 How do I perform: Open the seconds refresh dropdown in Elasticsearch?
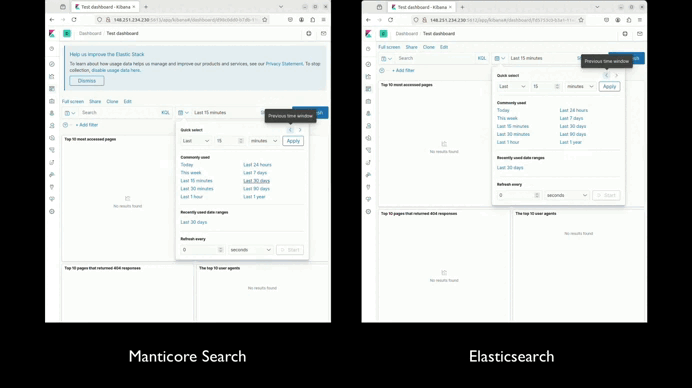click(567, 195)
